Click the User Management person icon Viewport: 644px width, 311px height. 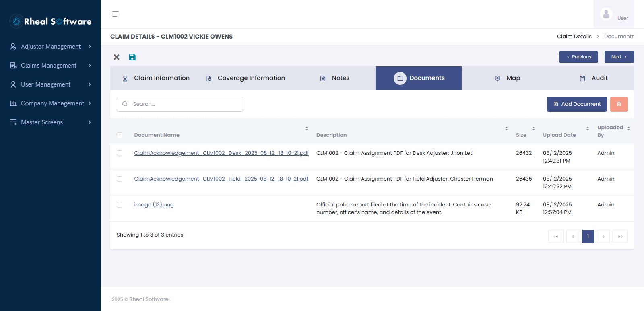click(x=13, y=84)
